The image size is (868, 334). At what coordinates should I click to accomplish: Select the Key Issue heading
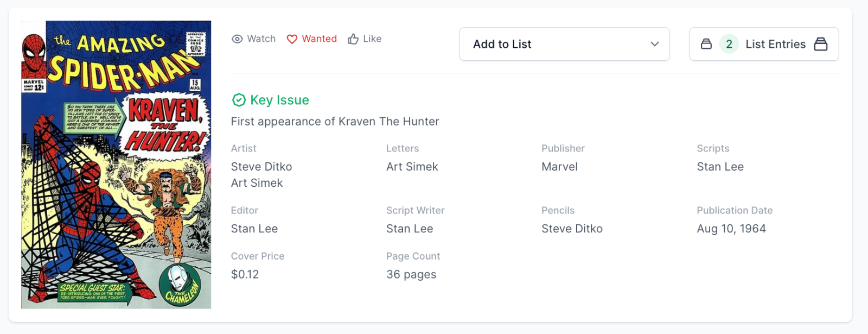(x=279, y=100)
